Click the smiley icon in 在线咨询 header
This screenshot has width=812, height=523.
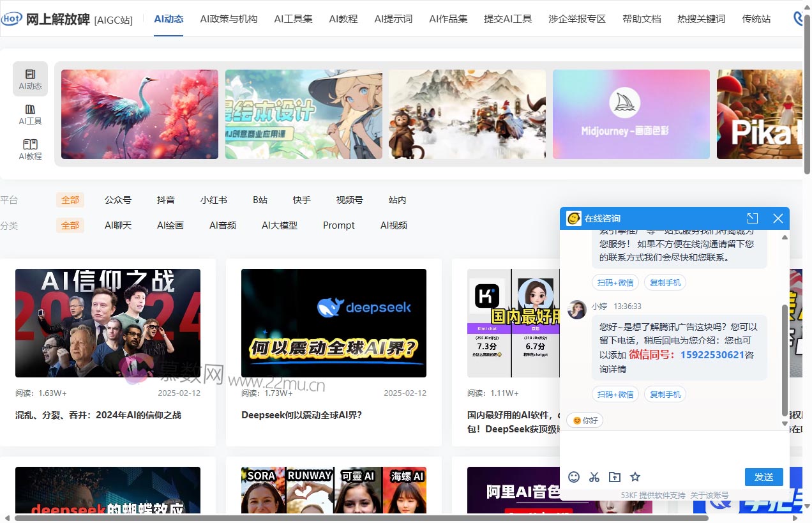(x=573, y=218)
